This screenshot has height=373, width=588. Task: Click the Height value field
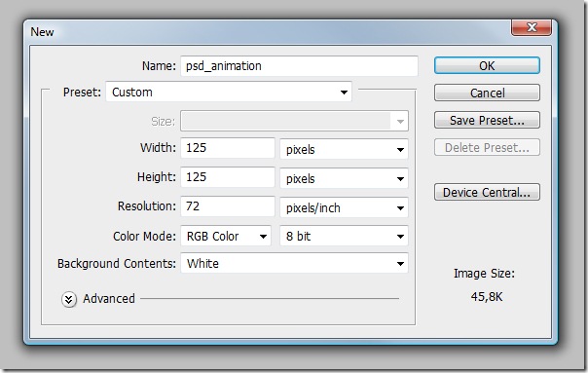coord(228,177)
